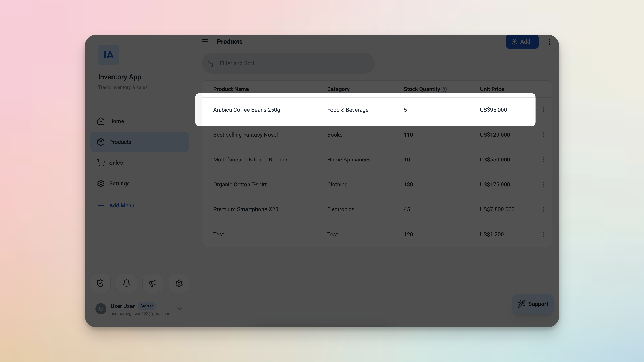Focus the Filter and Sort field
644x362 pixels.
pyautogui.click(x=288, y=63)
